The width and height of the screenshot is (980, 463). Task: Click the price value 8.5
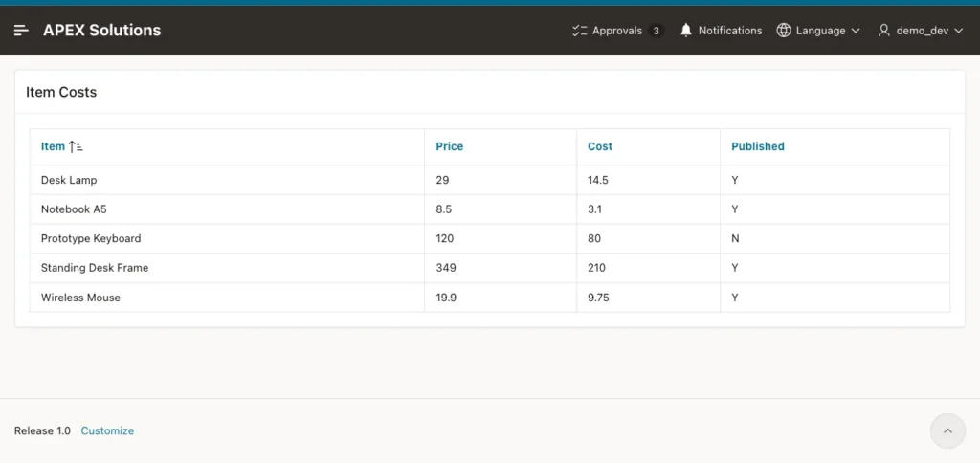pyautogui.click(x=444, y=209)
